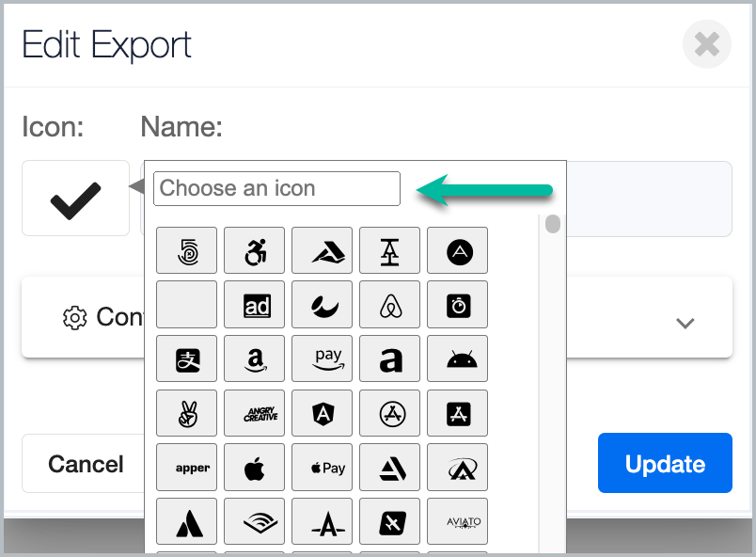This screenshot has width=756, height=557.
Task: Choose the Autoprefixer icon
Action: 323,521
